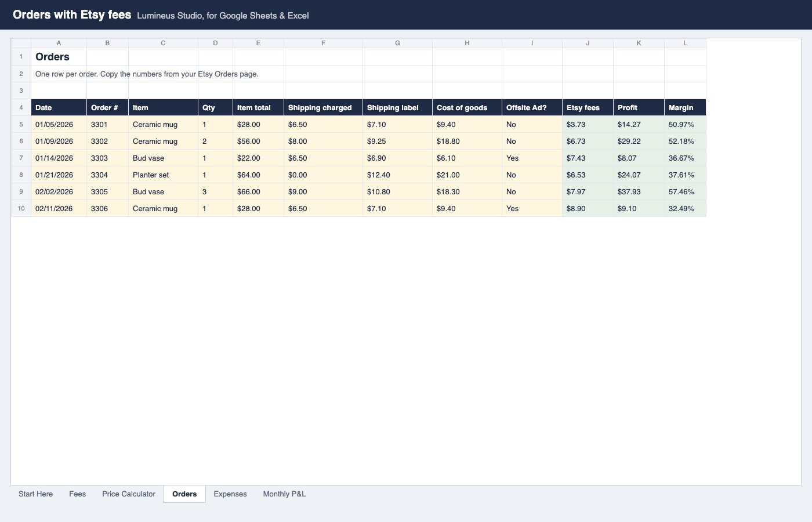Select Planter set item cell

[163, 175]
